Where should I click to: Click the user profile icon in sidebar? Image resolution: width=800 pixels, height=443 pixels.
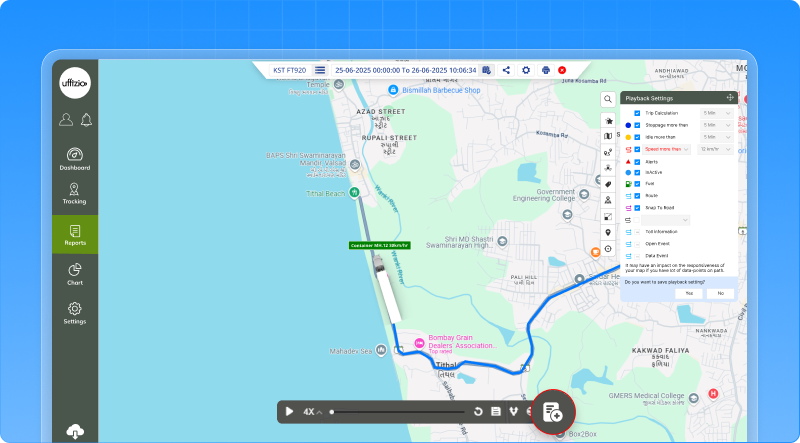pos(66,120)
